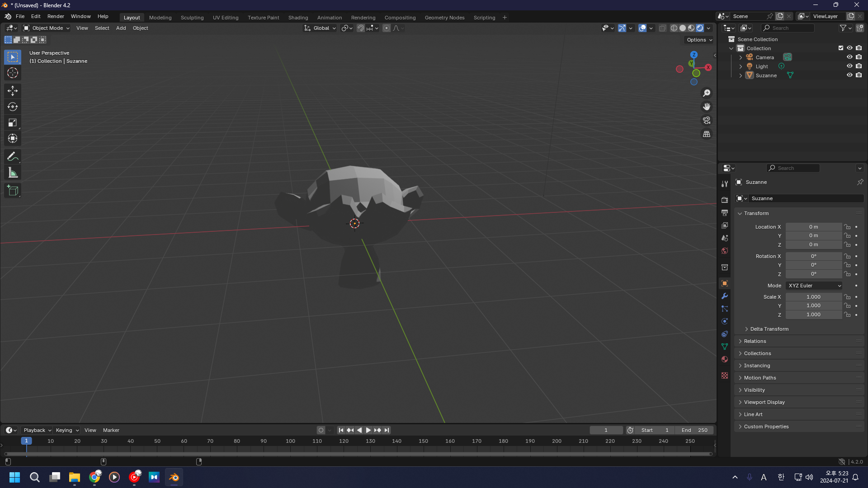Click the outliner Search field
The image size is (868, 488).
click(788, 28)
